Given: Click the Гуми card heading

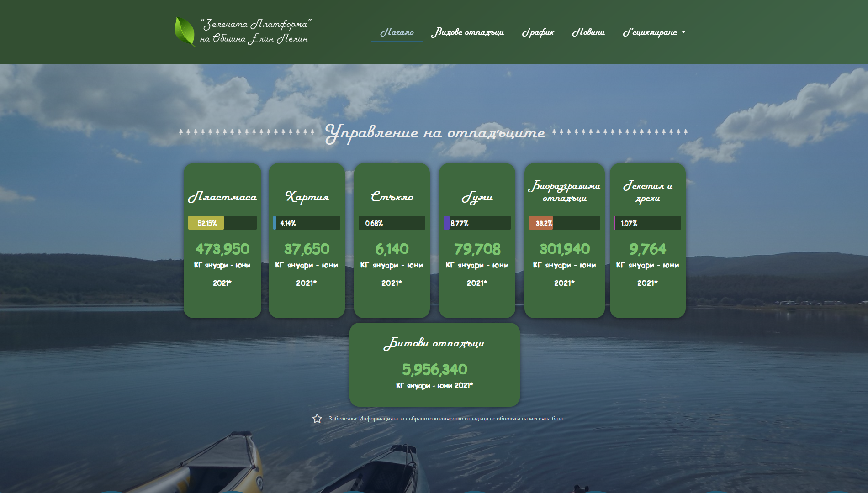Looking at the screenshot, I should point(477,198).
